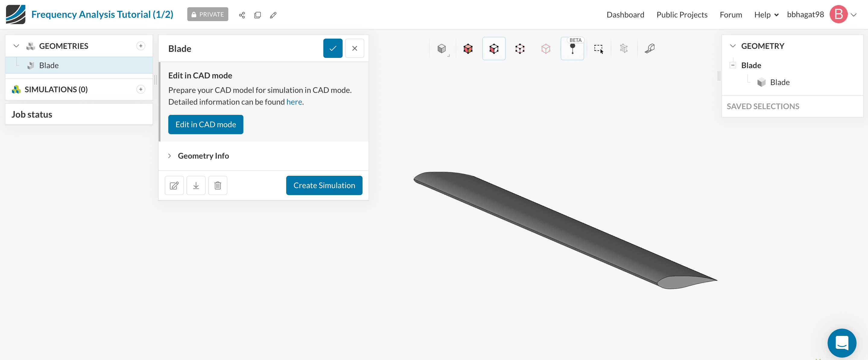Click the edit project pencil icon
Viewport: 868px width, 360px height.
273,15
